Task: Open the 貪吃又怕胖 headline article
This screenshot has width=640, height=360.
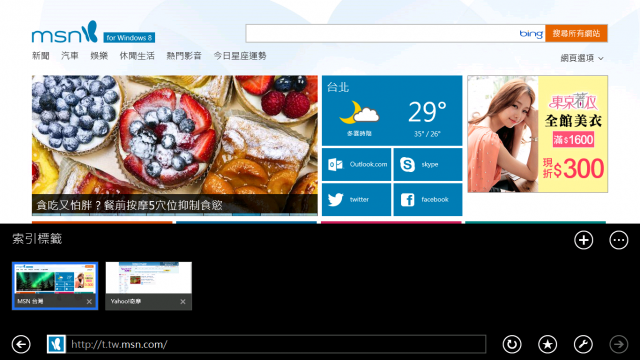Action: click(x=129, y=205)
